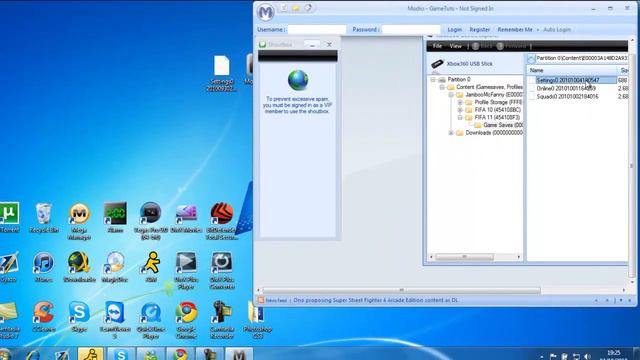Viewport: 640px width, 360px height.
Task: Close the Shoutbox panel
Action: pyautogui.click(x=329, y=44)
